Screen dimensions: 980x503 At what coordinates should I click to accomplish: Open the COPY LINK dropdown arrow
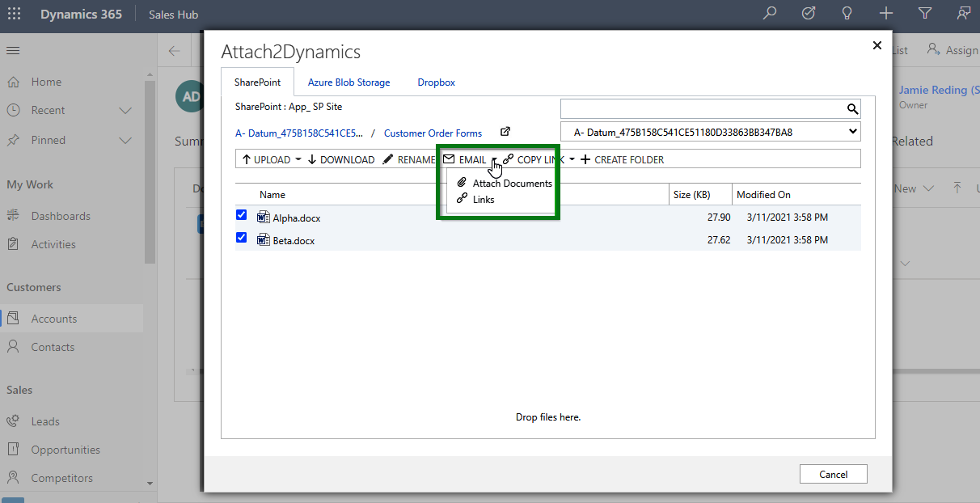tap(572, 159)
